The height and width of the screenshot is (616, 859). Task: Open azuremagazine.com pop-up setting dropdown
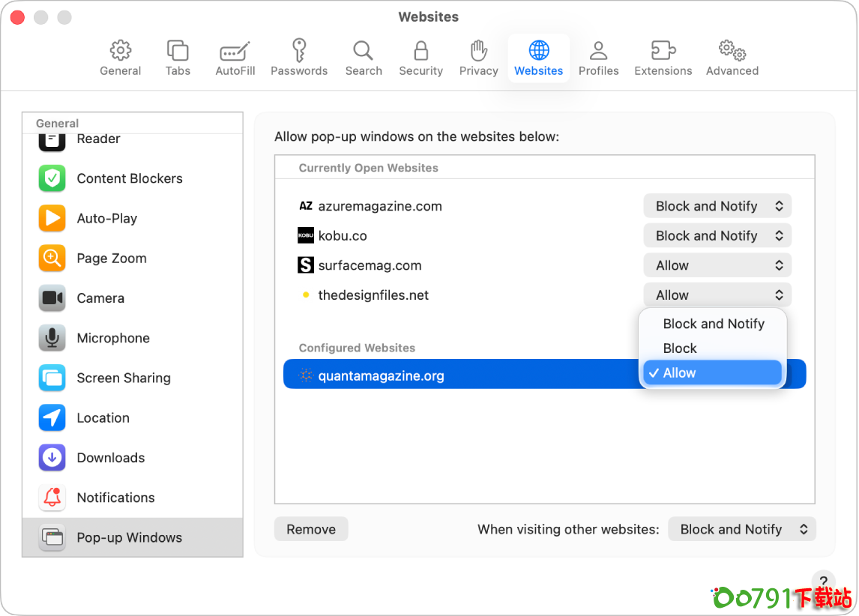click(x=717, y=206)
